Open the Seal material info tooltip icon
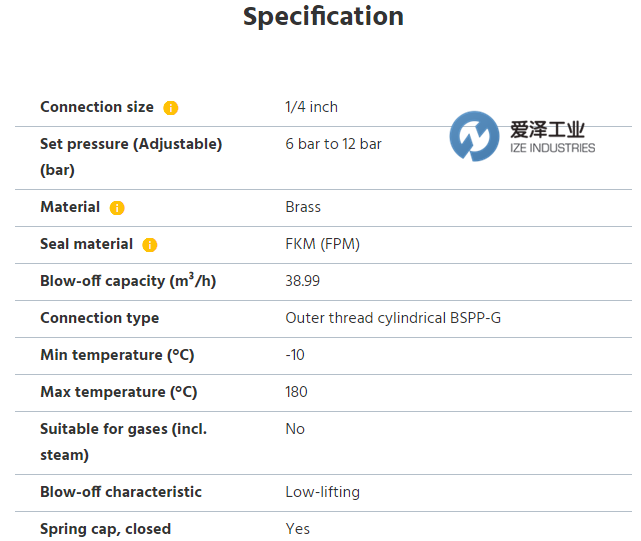 [150, 245]
